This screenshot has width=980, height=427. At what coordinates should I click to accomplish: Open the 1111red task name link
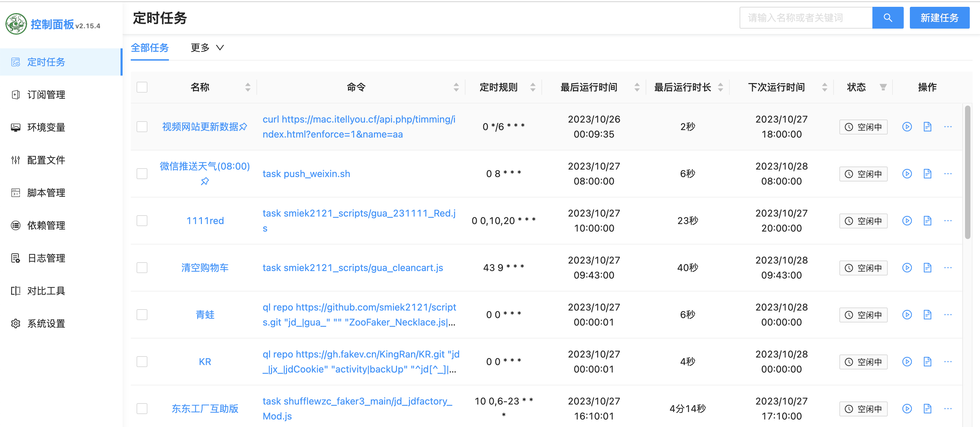pyautogui.click(x=205, y=221)
